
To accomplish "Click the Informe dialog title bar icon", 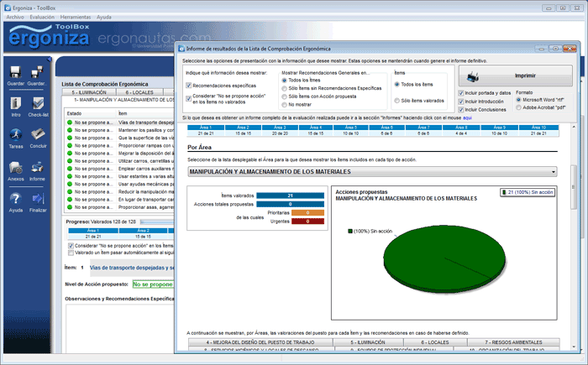I will (181, 49).
